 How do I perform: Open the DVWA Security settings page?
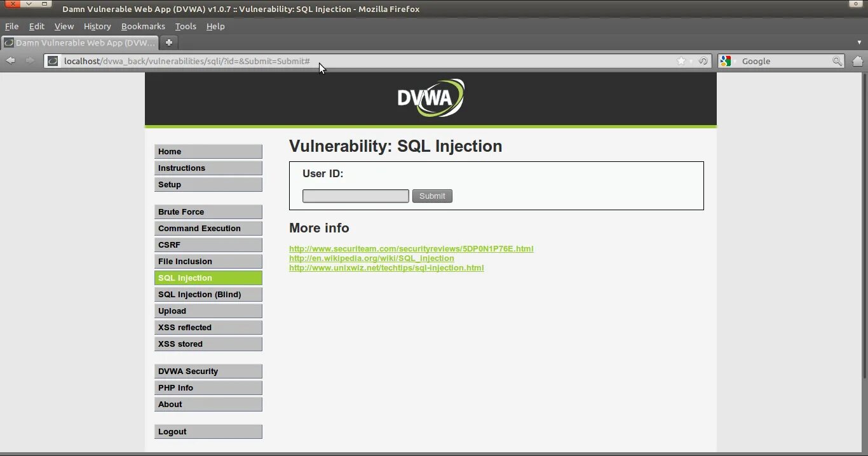208,371
